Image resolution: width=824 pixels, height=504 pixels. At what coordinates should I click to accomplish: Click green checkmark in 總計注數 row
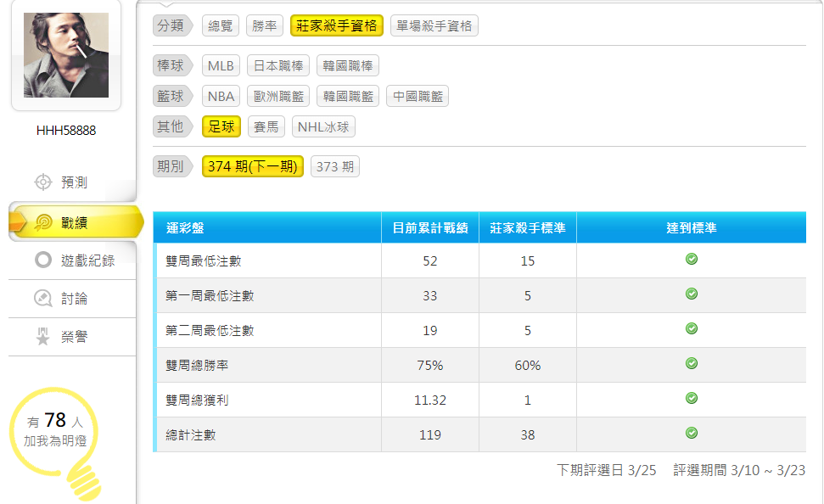click(x=691, y=433)
